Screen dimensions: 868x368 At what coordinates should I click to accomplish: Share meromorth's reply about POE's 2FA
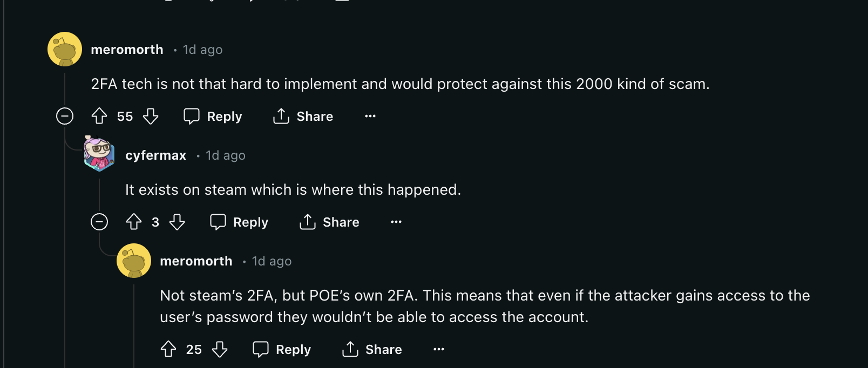372,349
